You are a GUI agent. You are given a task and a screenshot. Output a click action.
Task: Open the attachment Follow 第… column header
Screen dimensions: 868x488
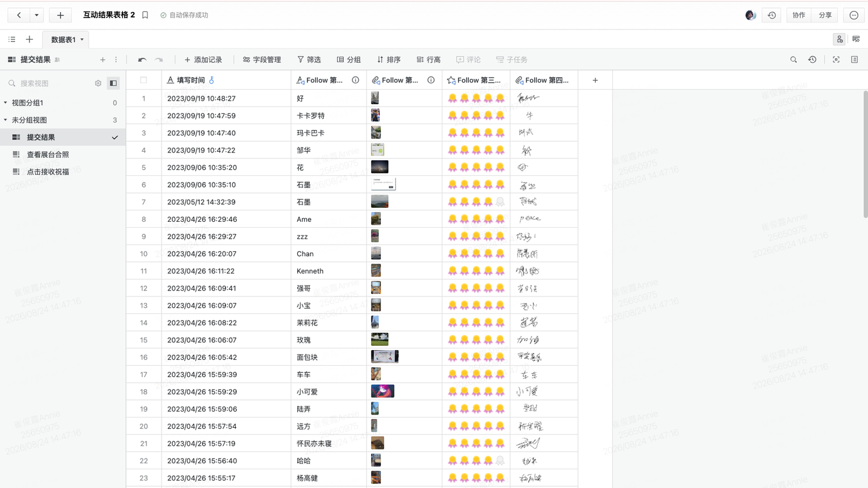(x=404, y=80)
